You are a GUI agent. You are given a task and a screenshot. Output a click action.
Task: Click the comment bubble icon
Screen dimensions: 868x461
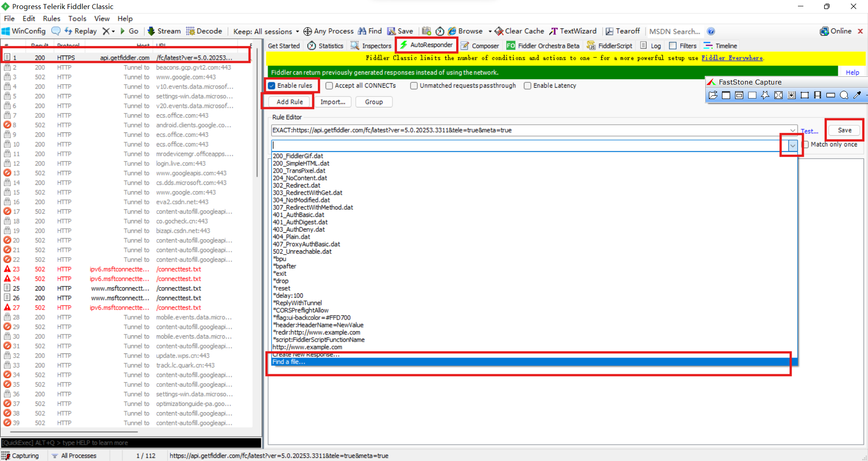click(56, 31)
